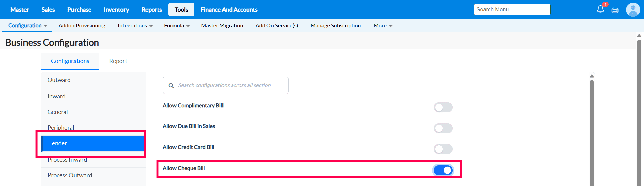
Task: Click the magnifier icon in configuration search
Action: pos(171,86)
